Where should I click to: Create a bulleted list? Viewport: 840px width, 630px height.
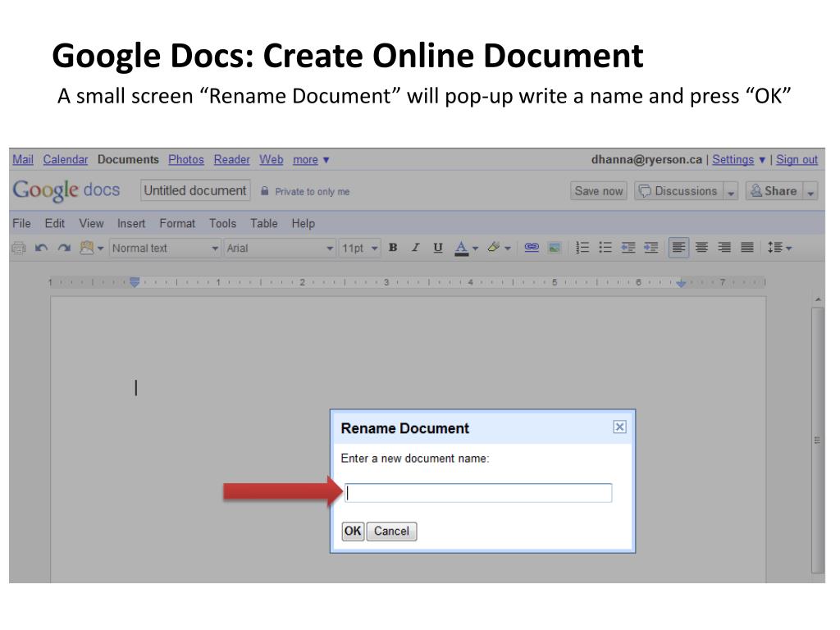point(605,248)
